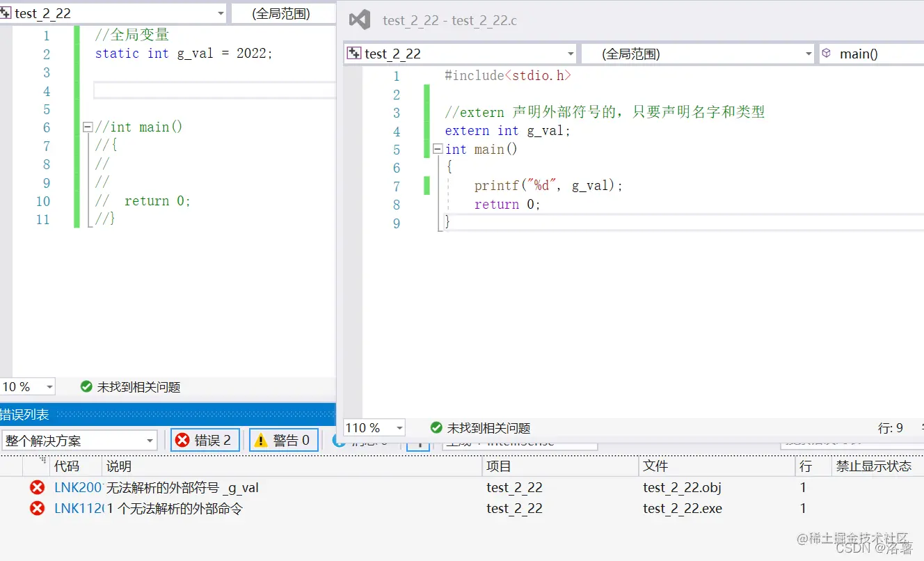Click project icon in front window test_2_22 dropdown
This screenshot has height=561, width=924.
click(x=353, y=54)
